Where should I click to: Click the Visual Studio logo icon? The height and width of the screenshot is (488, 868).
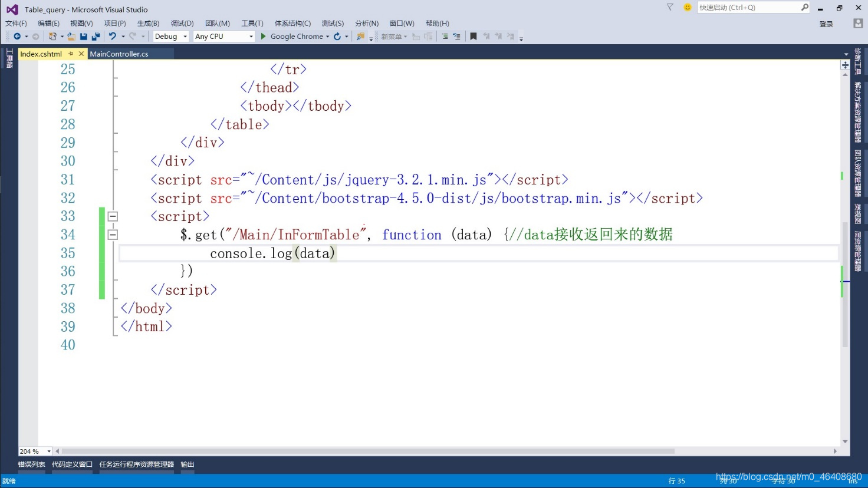(12, 9)
